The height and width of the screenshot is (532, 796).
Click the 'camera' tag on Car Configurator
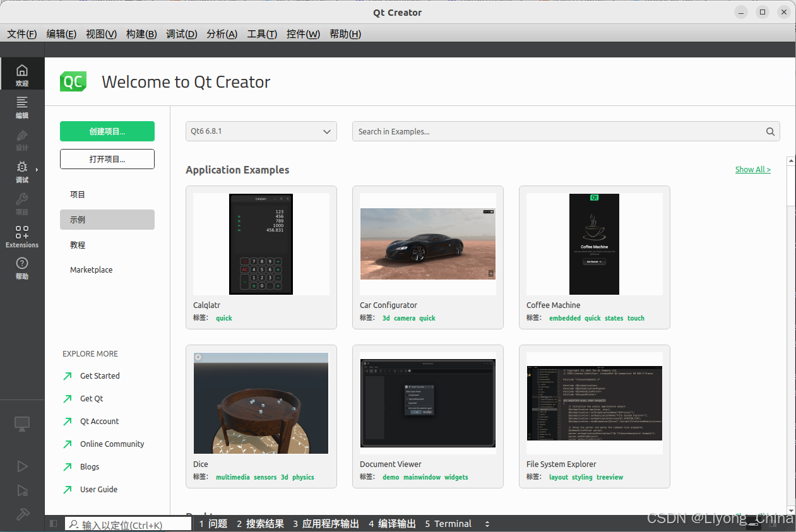pyautogui.click(x=405, y=318)
